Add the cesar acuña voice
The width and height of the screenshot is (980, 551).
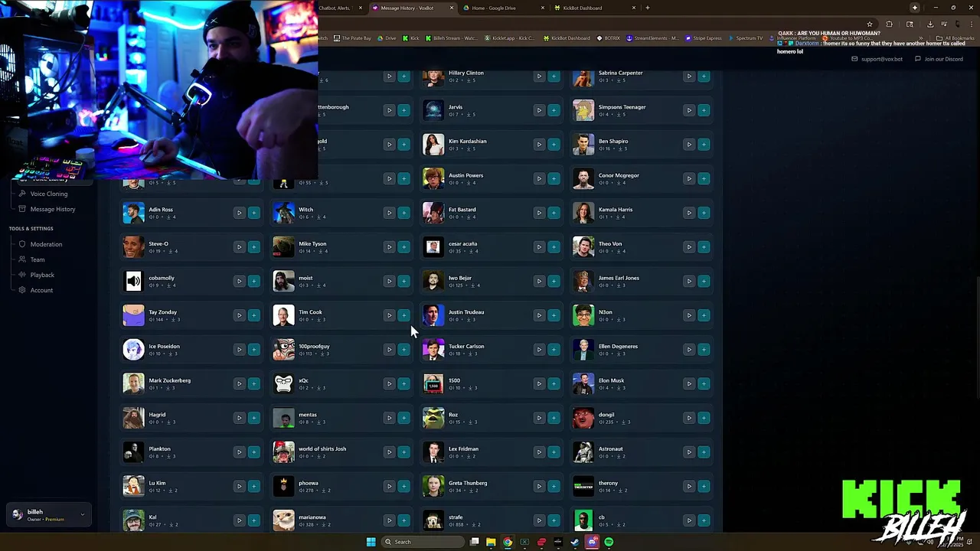tap(554, 247)
